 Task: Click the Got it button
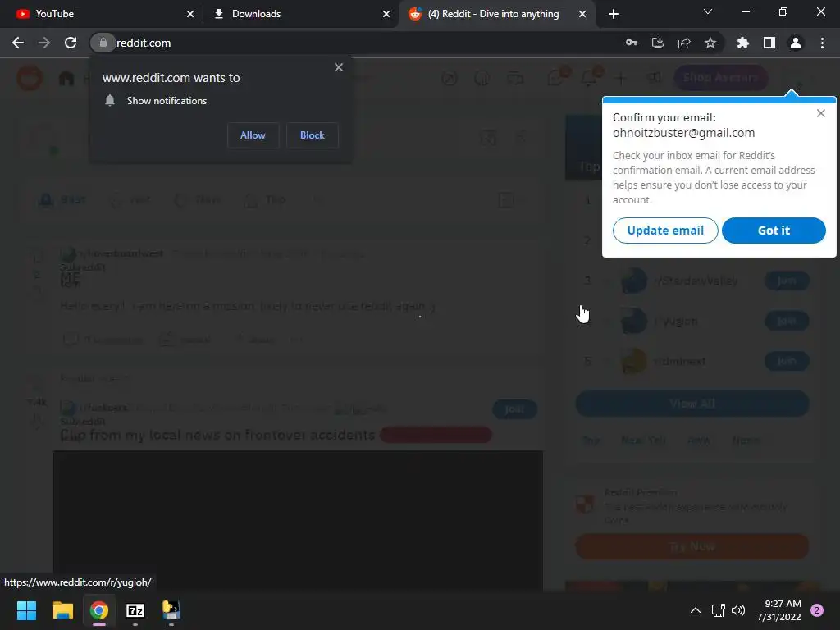tap(774, 231)
